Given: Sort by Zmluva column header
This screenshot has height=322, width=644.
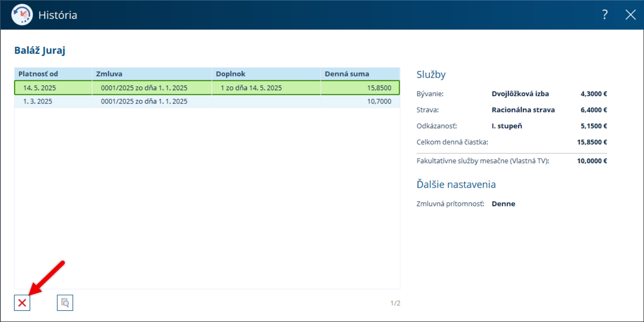Looking at the screenshot, I should [x=152, y=74].
